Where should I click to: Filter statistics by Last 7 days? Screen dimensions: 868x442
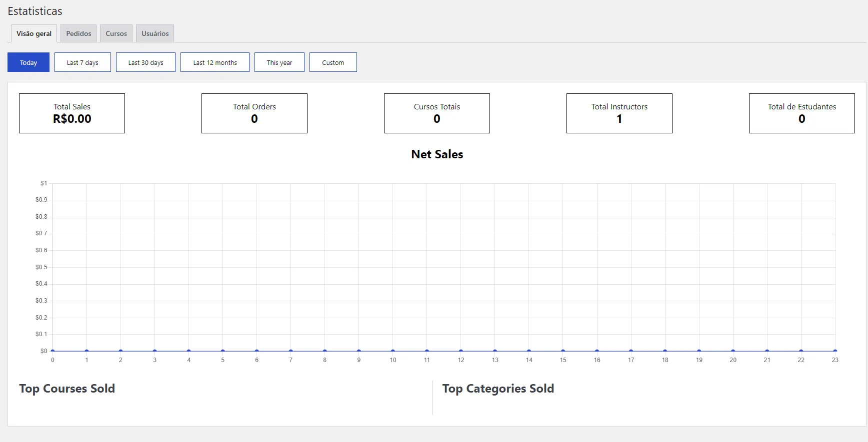click(x=82, y=62)
